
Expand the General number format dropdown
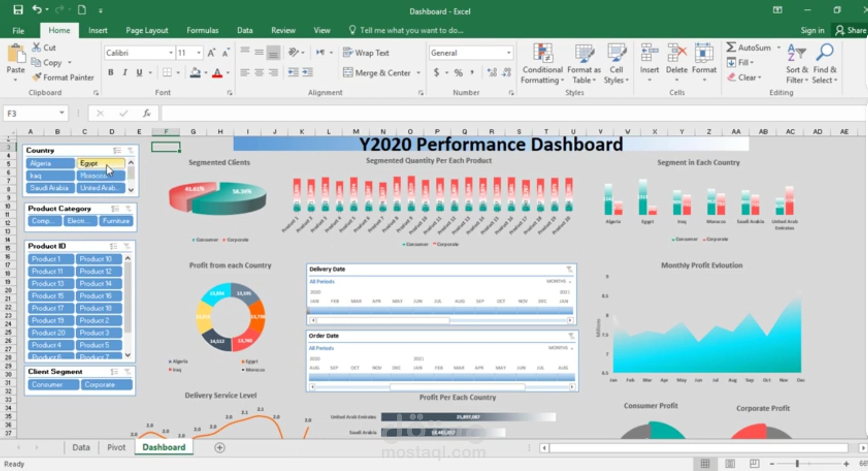pyautogui.click(x=508, y=53)
